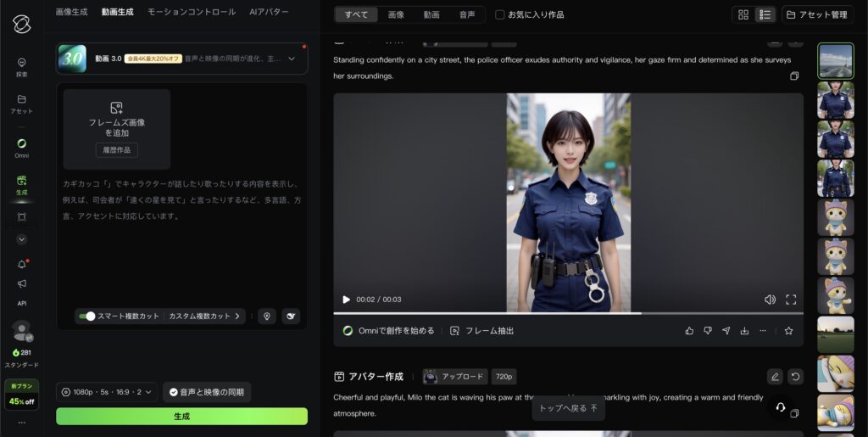Expand the カスタム複数カット options
868x437 pixels.
204,317
